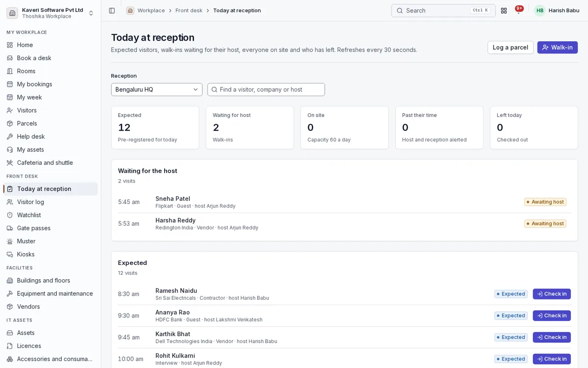This screenshot has height=368, width=588.
Task: Click the Workplace breadcrumb building icon
Action: (130, 10)
